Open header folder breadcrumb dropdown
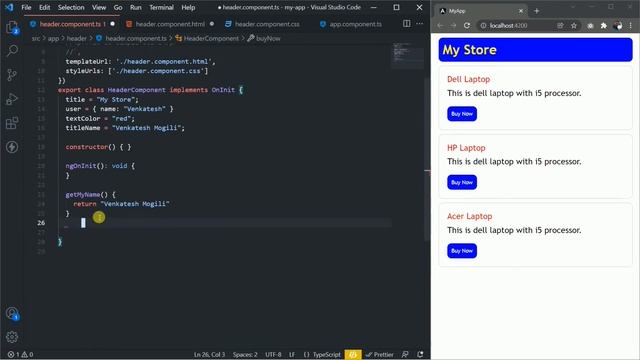Image resolution: width=640 pixels, height=360 pixels. [76, 38]
